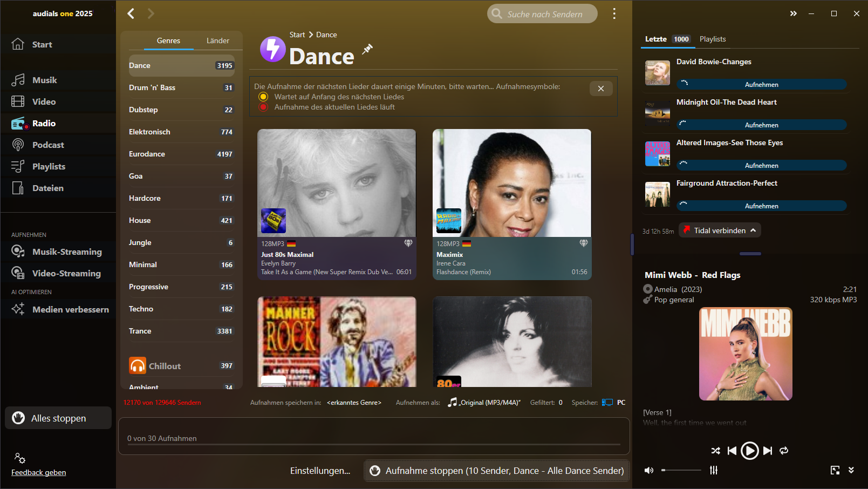868x489 pixels.
Task: Open the three-dot options menu
Action: click(x=614, y=13)
